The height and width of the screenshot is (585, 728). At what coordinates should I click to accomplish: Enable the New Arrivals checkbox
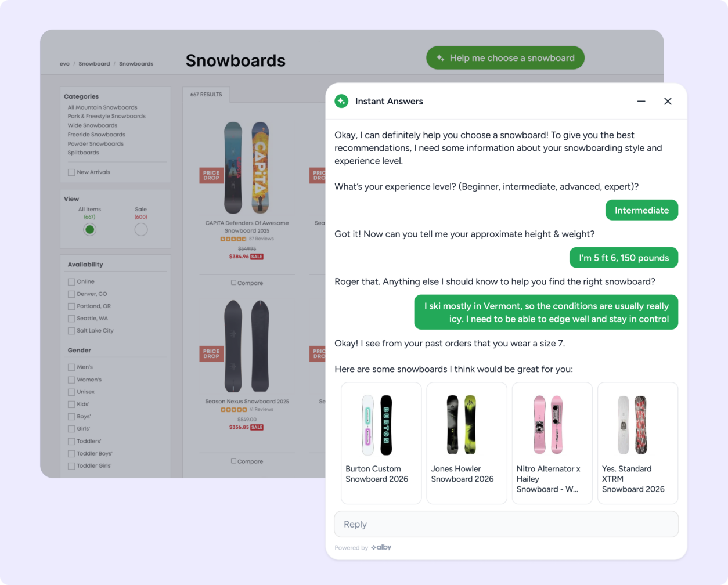71,172
